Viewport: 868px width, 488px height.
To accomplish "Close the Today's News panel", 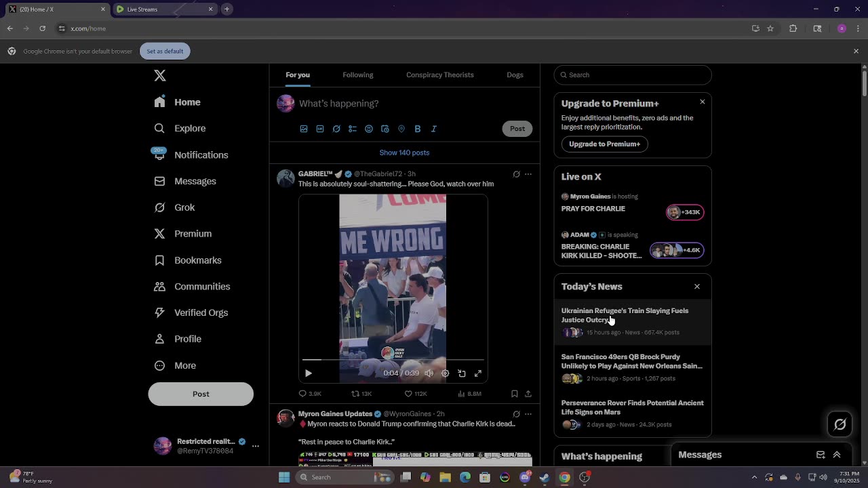I will 697,287.
